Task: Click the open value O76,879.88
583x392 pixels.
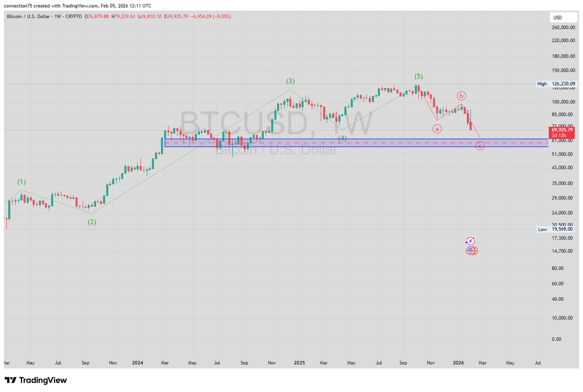Action: (x=97, y=17)
